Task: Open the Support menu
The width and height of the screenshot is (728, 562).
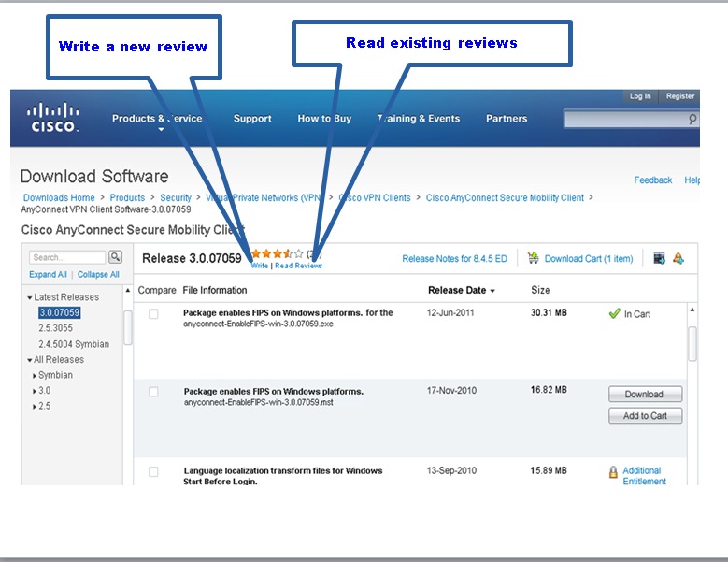Action: (252, 119)
